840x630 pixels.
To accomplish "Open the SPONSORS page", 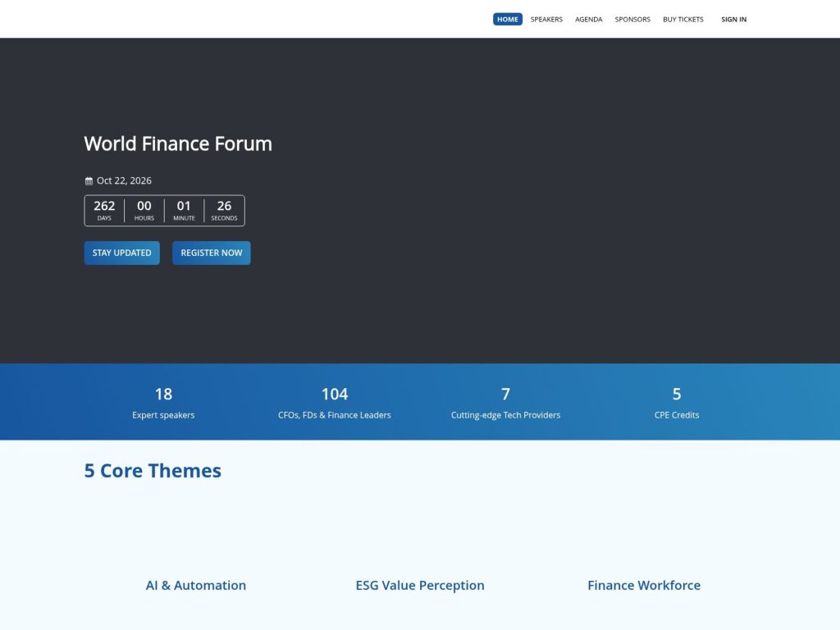I will coord(632,19).
